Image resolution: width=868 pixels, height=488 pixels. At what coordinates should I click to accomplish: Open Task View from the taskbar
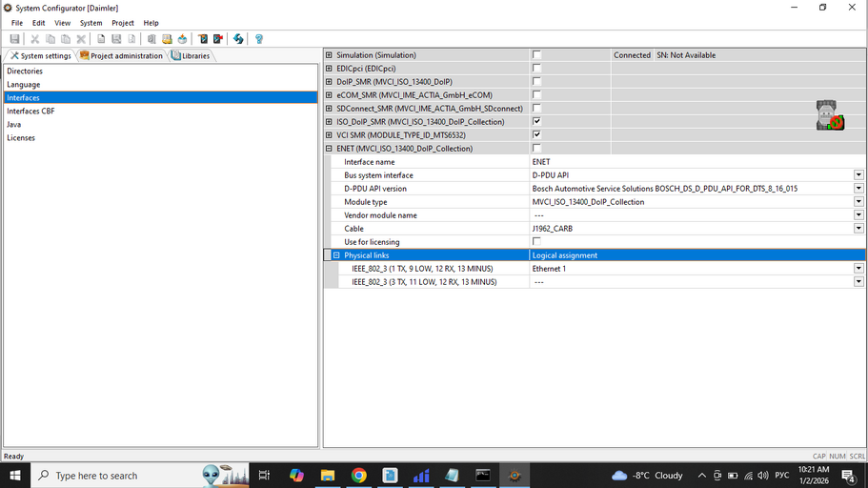(x=264, y=476)
